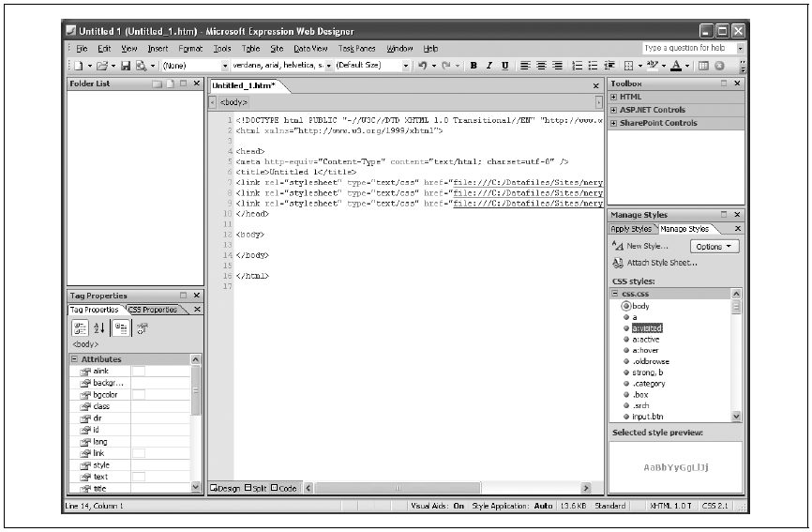Viewport: 812px width, 532px height.
Task: Click the alink color swatch
Action: coord(138,371)
